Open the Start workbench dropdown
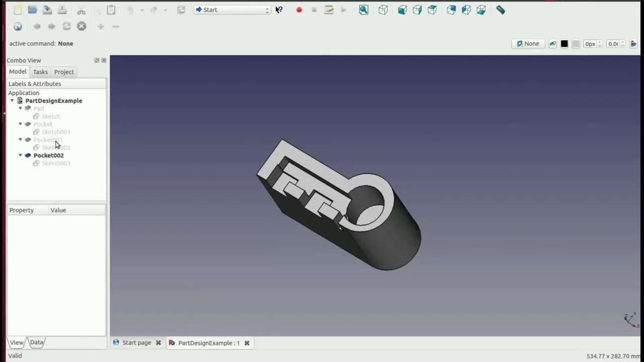Viewport: 644px width, 362px height. [232, 10]
